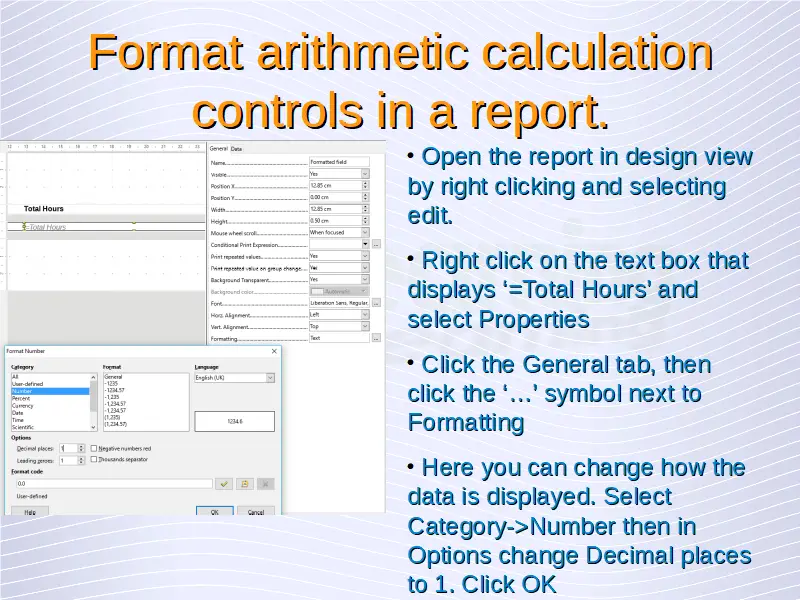Open the '...' button next to Formatting
Screen dimensions: 800x600
pos(376,338)
